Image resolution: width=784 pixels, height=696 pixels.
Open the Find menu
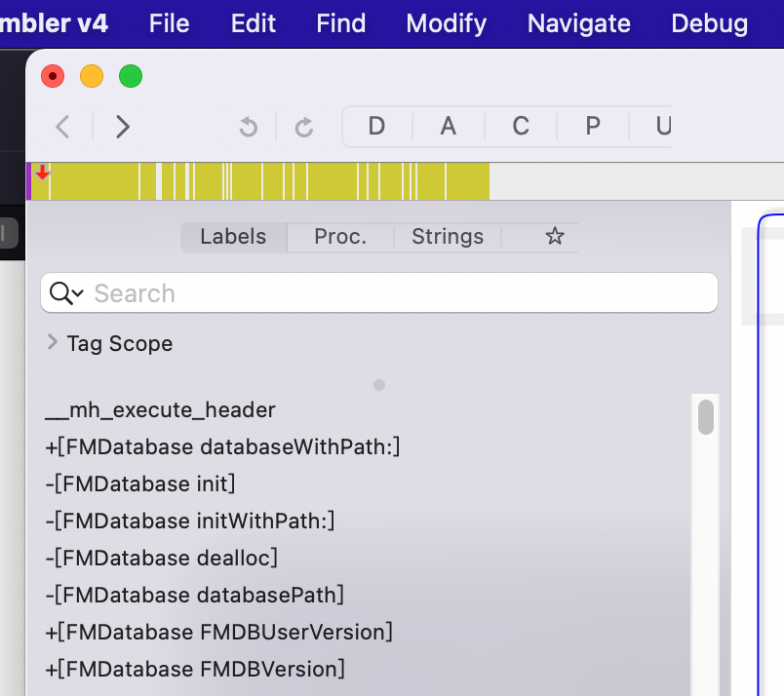click(341, 23)
